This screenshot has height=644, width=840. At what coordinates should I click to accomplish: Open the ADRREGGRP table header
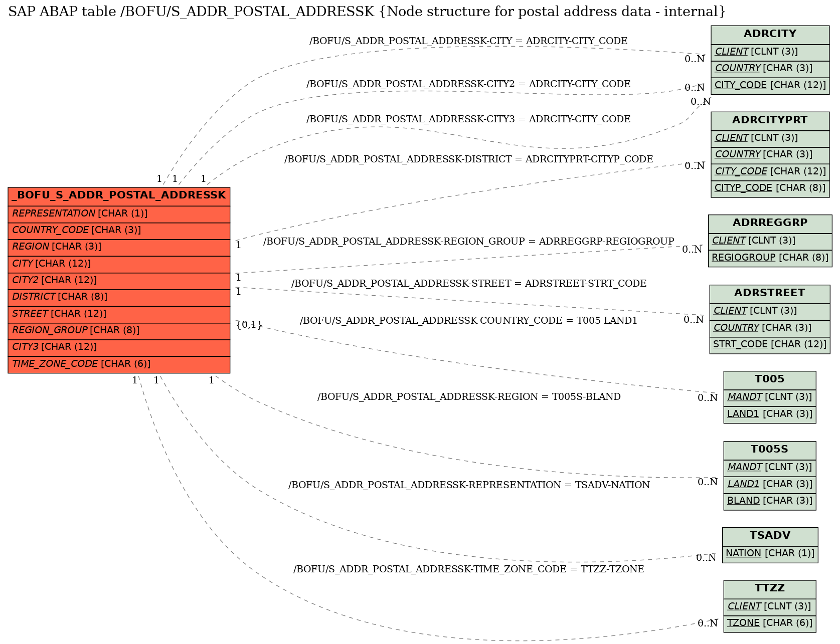coord(770,223)
